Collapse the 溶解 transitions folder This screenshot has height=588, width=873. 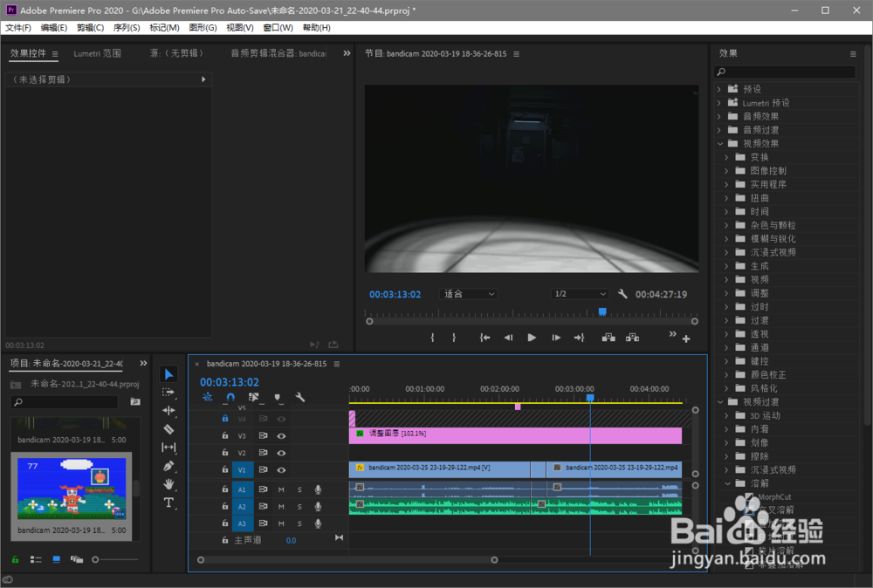(x=726, y=483)
